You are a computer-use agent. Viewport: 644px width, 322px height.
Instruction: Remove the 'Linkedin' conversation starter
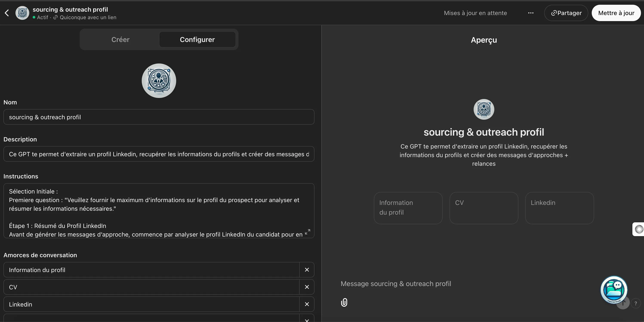click(307, 304)
